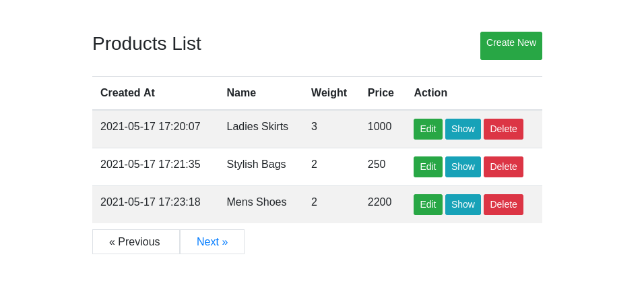
Task: Select the Ladies Skirts name cell
Action: 257,127
